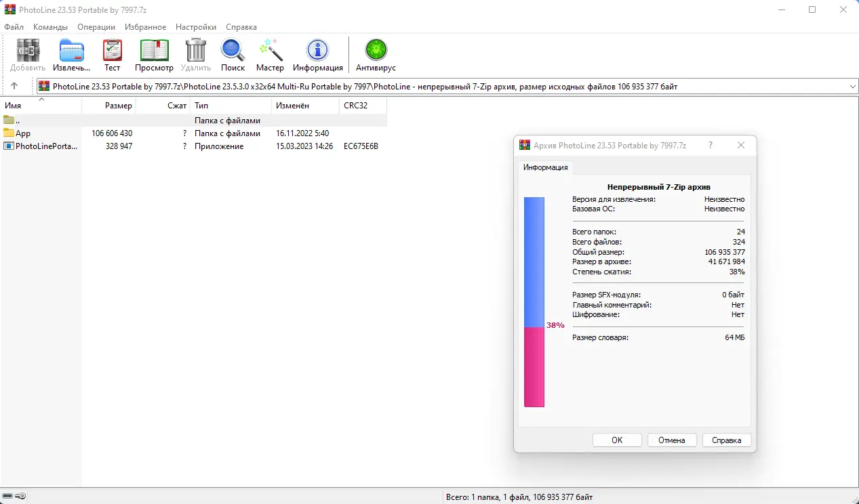Click the CRC32 value EC675E6B
This screenshot has height=504, width=859.
click(x=361, y=146)
